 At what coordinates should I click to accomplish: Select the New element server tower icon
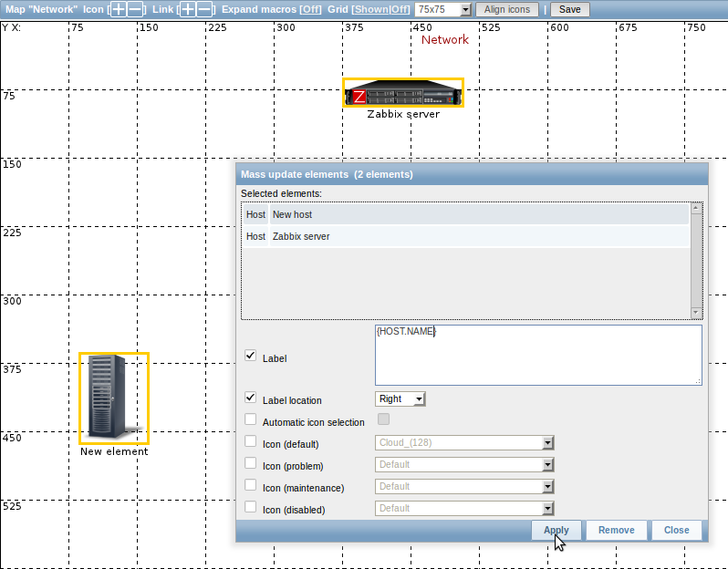click(x=114, y=398)
